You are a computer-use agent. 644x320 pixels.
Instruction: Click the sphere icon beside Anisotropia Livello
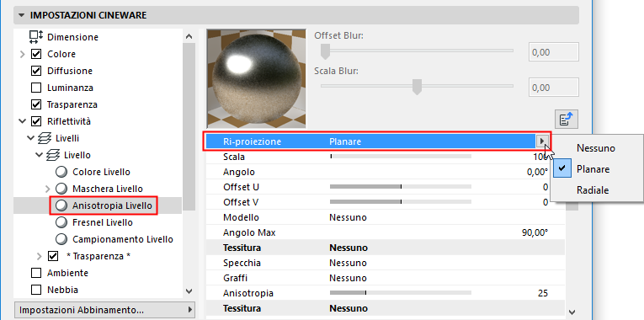pyautogui.click(x=61, y=205)
